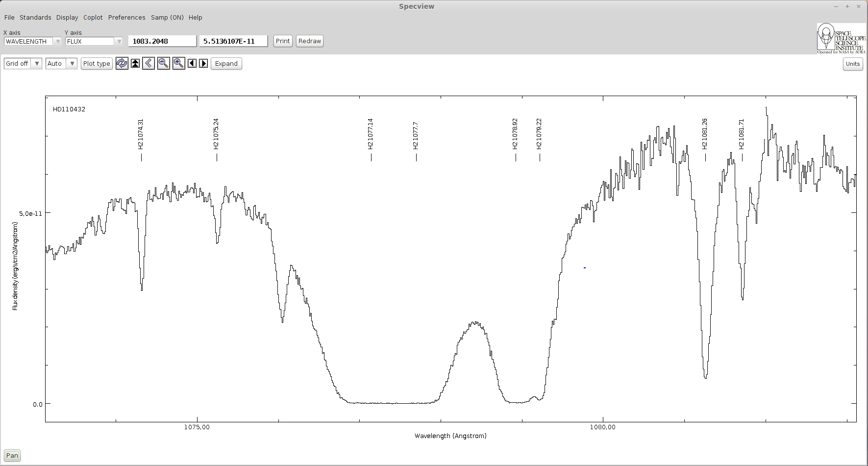
Task: Open the Y axis FLUX dropdown
Action: pyautogui.click(x=94, y=41)
